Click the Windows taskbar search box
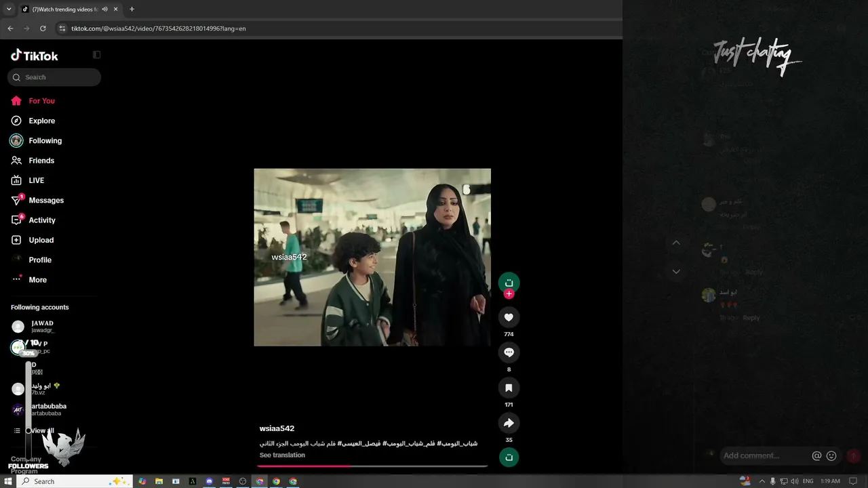This screenshot has width=868, height=488. 73,481
